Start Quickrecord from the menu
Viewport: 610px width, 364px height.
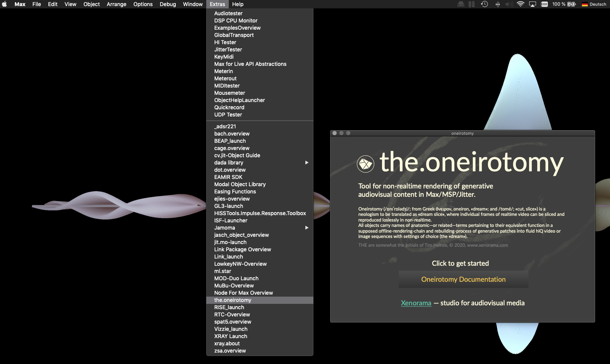[x=260, y=107]
